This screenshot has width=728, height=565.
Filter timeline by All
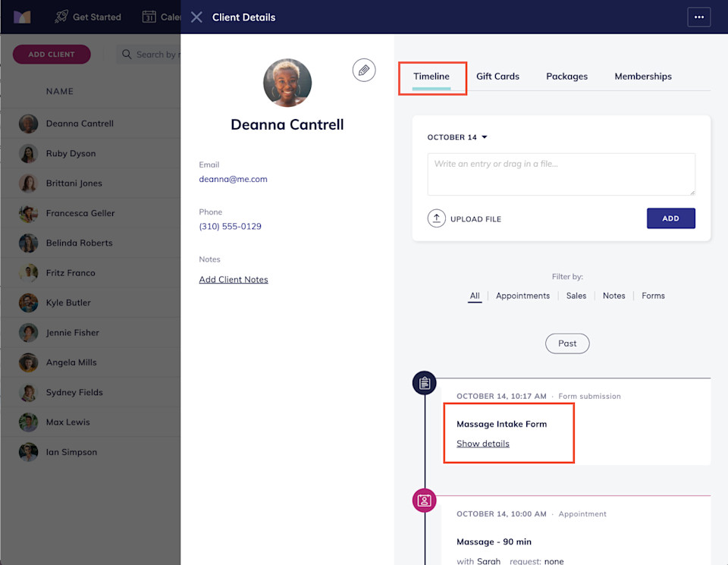(475, 296)
